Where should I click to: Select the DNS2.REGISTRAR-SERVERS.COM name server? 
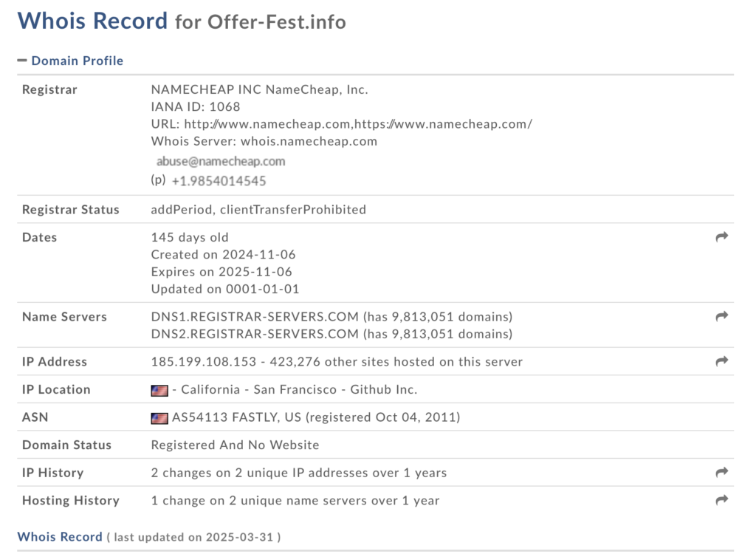coord(255,334)
